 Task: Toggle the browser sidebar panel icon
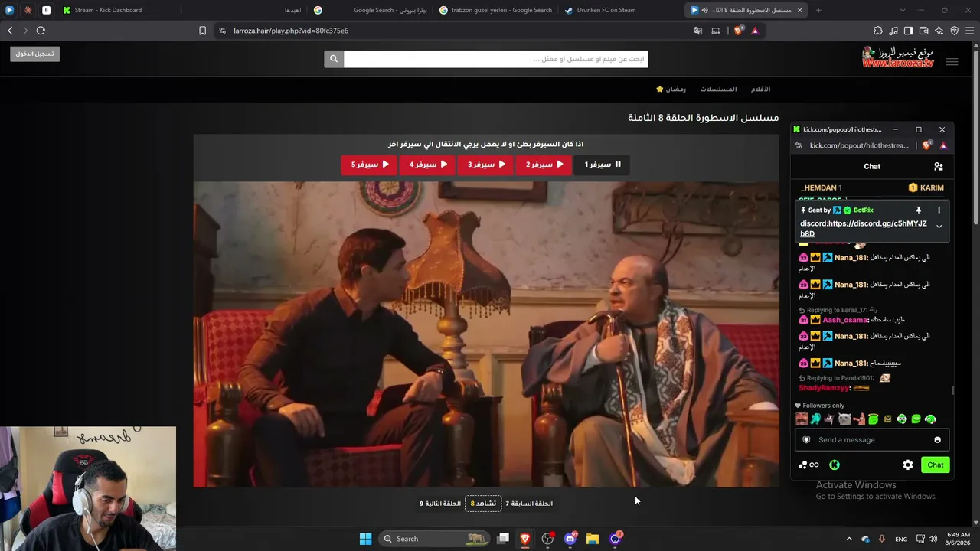click(908, 31)
